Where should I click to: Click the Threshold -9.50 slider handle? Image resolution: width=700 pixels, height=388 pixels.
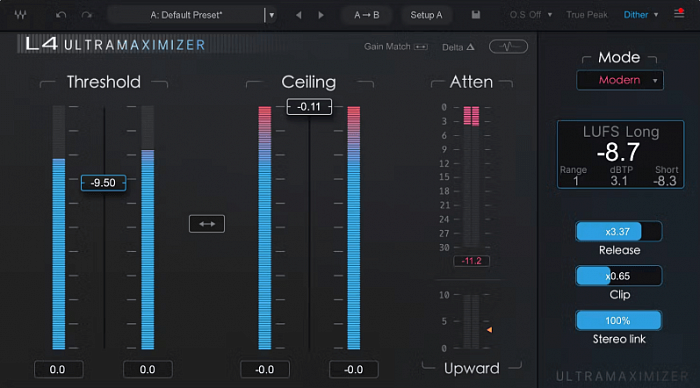[x=103, y=183]
